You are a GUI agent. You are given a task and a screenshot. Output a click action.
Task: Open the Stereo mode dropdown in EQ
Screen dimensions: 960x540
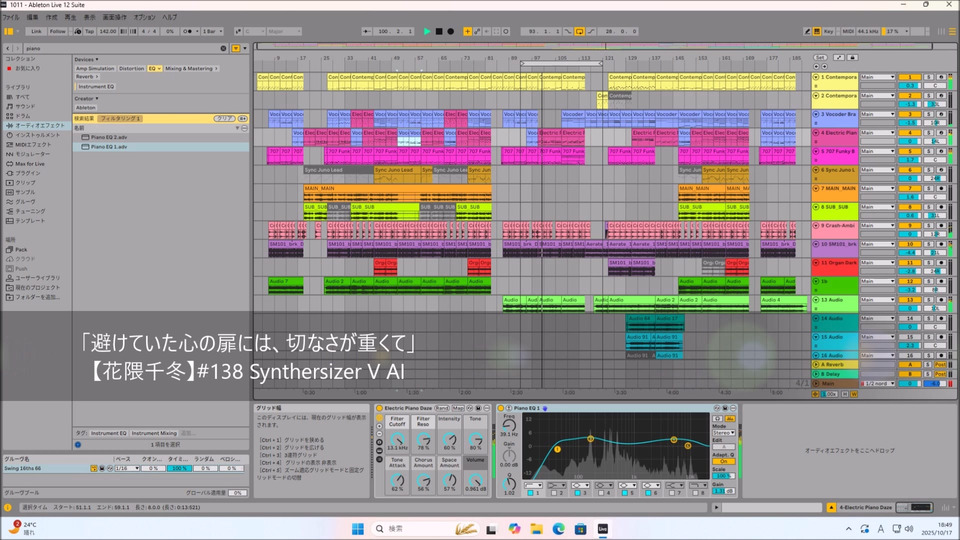click(x=725, y=433)
